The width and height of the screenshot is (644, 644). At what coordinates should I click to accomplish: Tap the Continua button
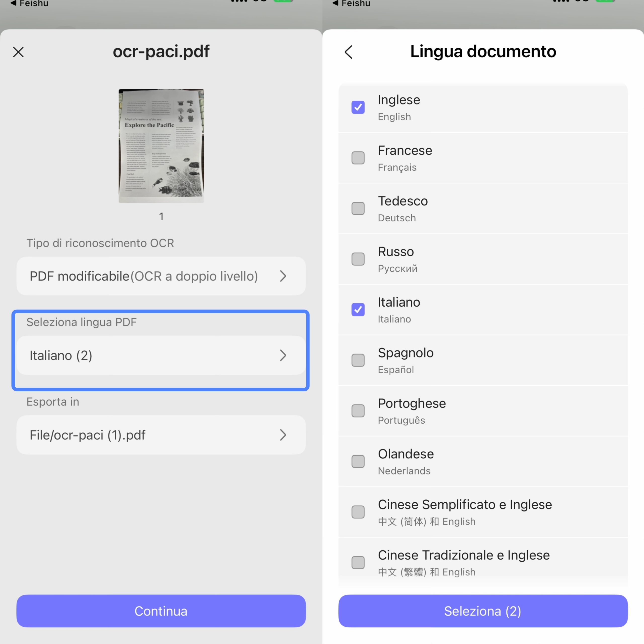[x=161, y=611]
